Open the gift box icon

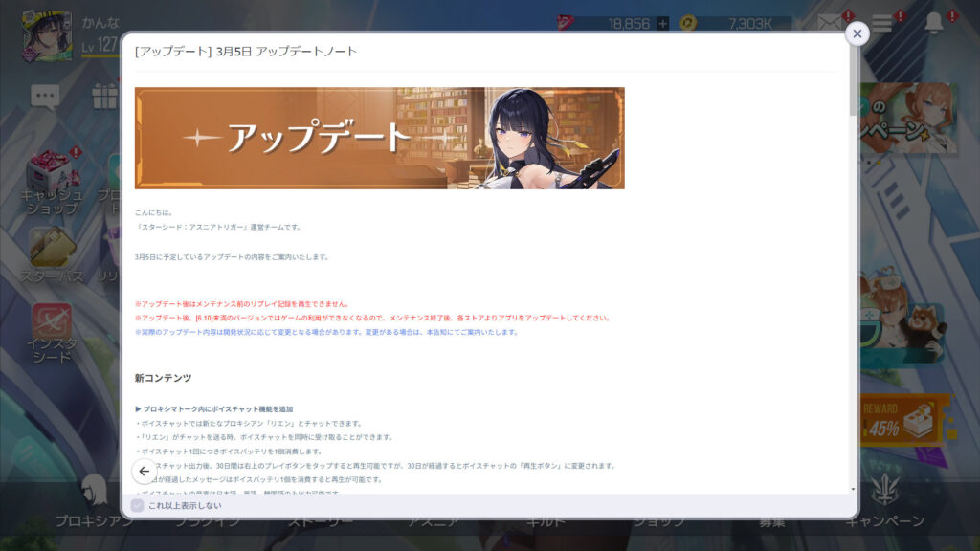point(103,95)
